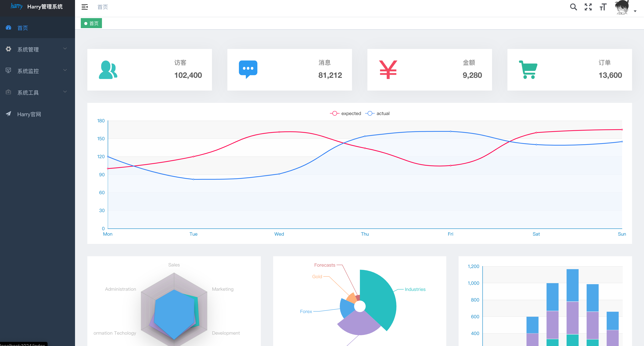
Task: Click the visitors people icon
Action: (x=108, y=70)
